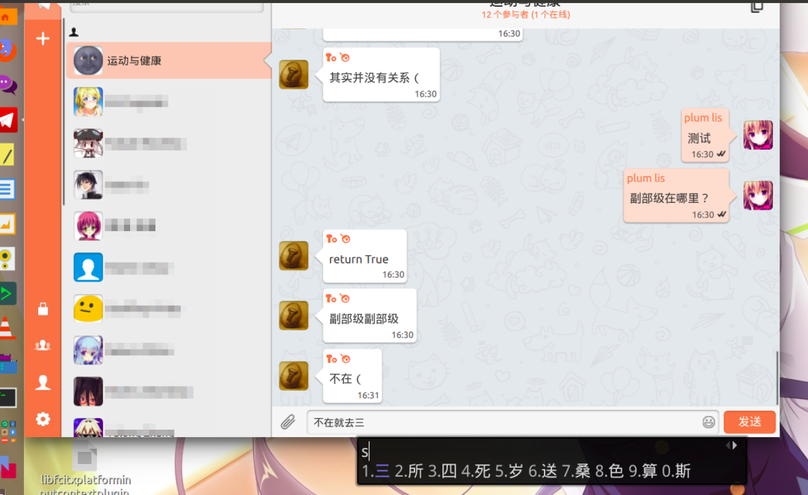Open the emoji smiley picker
The height and width of the screenshot is (495, 808).
tap(709, 422)
